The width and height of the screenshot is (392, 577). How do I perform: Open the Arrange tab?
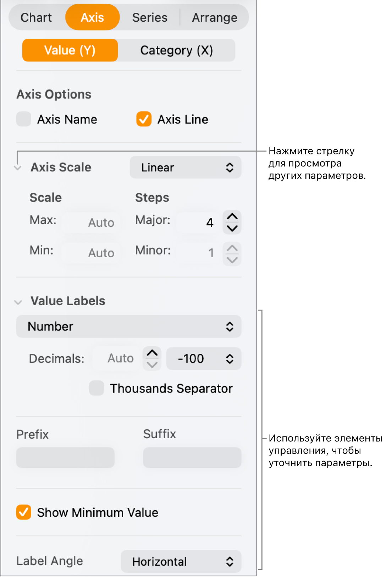(x=215, y=17)
